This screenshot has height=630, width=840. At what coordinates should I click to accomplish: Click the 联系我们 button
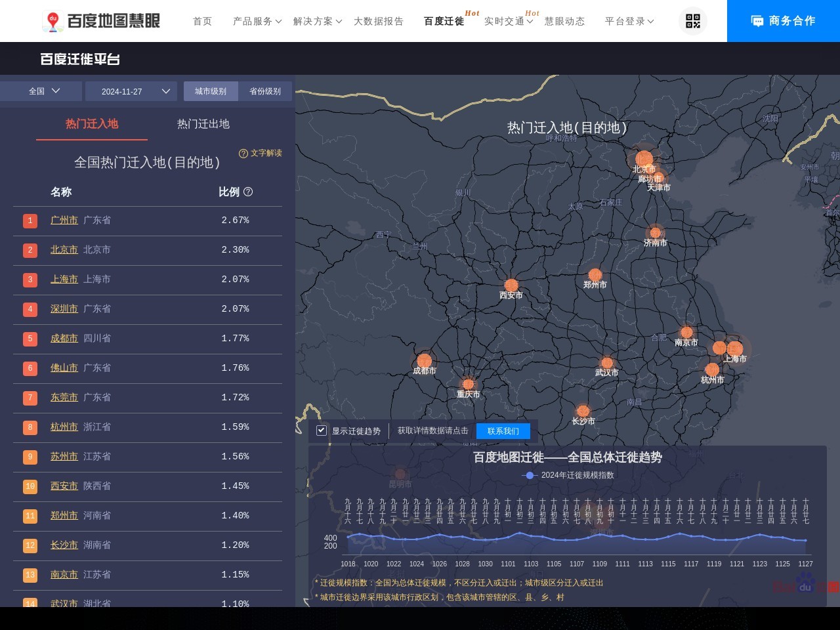click(x=503, y=430)
